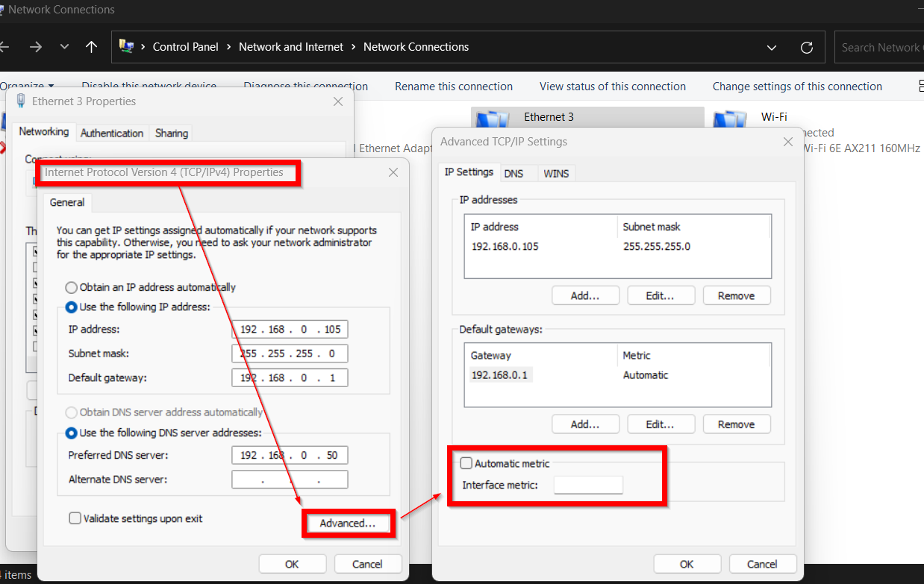Select subnet mask 255.255.255.0 entry
Image resolution: width=924 pixels, height=584 pixels.
pos(657,246)
